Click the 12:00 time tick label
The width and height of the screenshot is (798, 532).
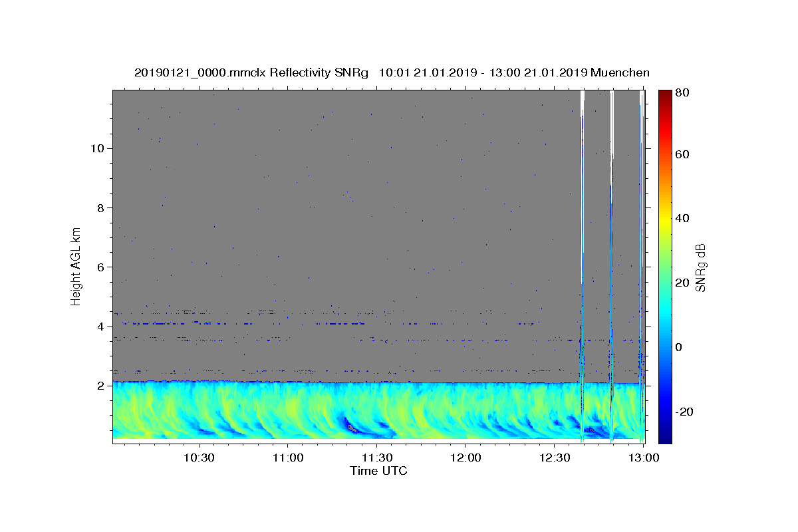pos(465,458)
